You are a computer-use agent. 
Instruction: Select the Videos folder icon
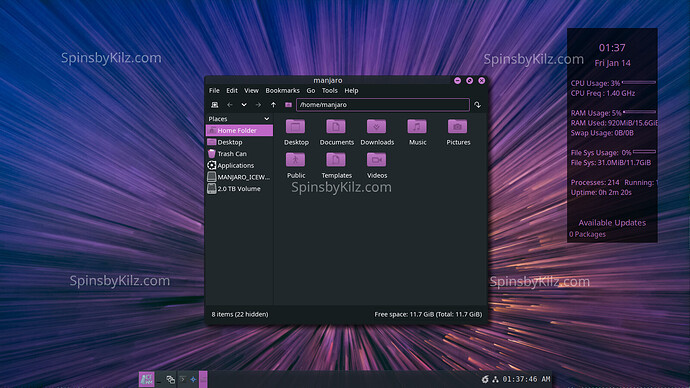coord(377,160)
